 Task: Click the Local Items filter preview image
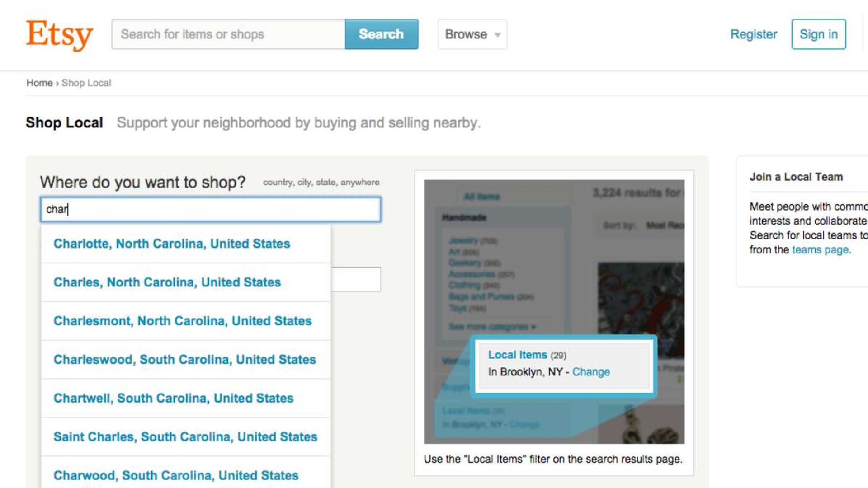[x=554, y=312]
